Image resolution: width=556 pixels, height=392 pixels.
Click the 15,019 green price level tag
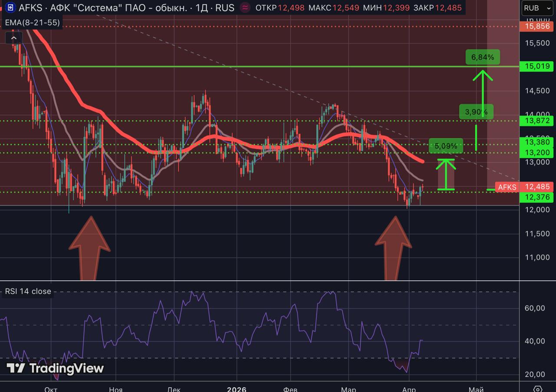pyautogui.click(x=537, y=66)
